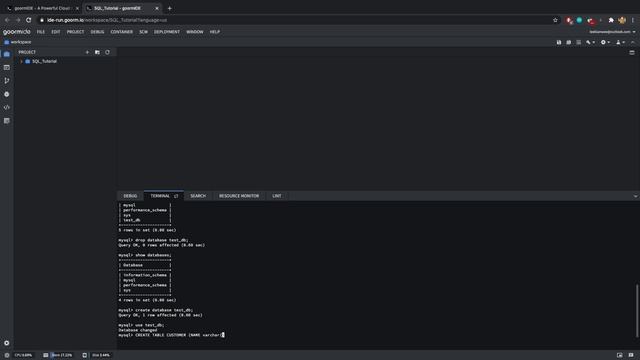Open the PROJECT menu
The width and height of the screenshot is (640, 360).
pos(76,32)
